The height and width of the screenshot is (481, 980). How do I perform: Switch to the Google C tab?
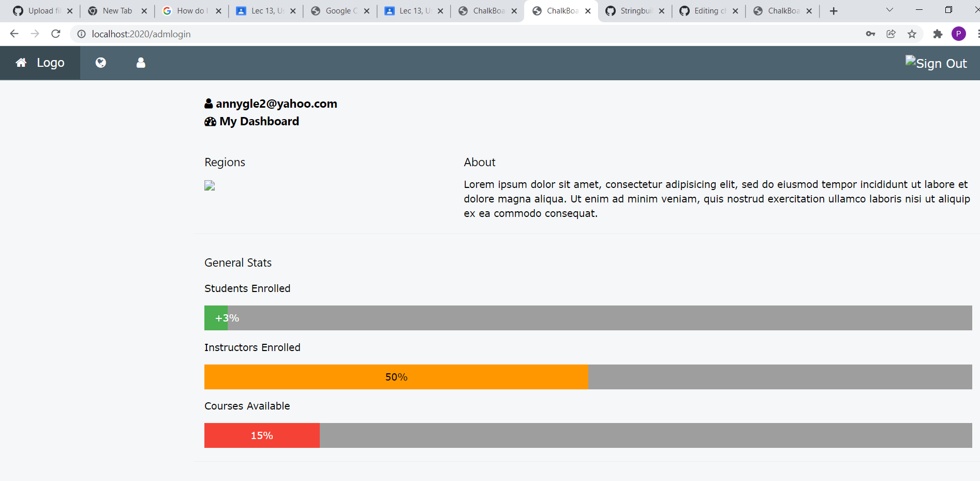pos(339,11)
